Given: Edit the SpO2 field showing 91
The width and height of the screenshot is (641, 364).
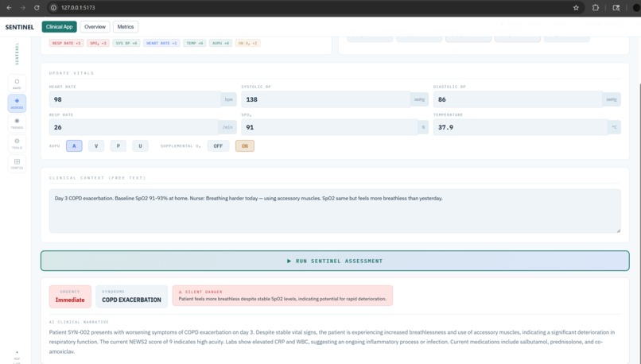Looking at the screenshot, I should [329, 127].
